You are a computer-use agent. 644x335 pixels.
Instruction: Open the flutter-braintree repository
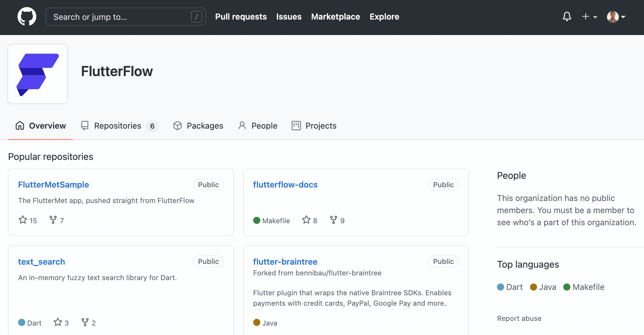285,262
